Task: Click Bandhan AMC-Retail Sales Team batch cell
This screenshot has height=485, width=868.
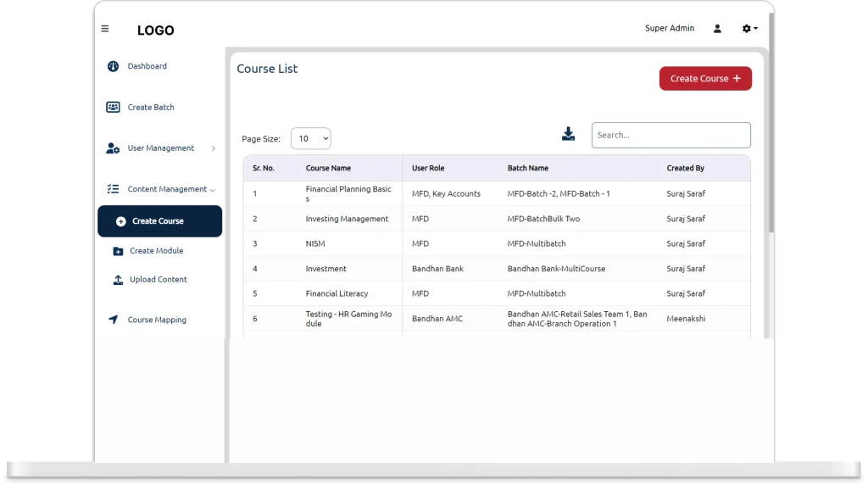Action: [576, 319]
